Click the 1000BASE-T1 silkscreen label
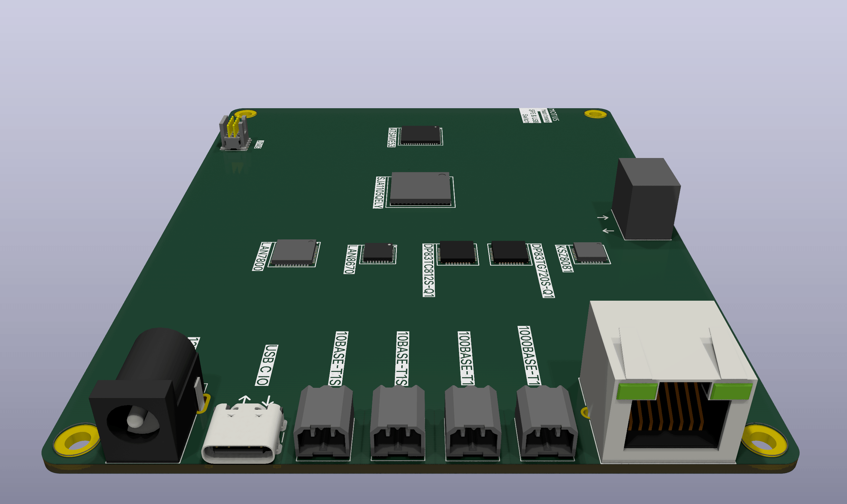Screen dimensions: 847x504 click(x=528, y=356)
